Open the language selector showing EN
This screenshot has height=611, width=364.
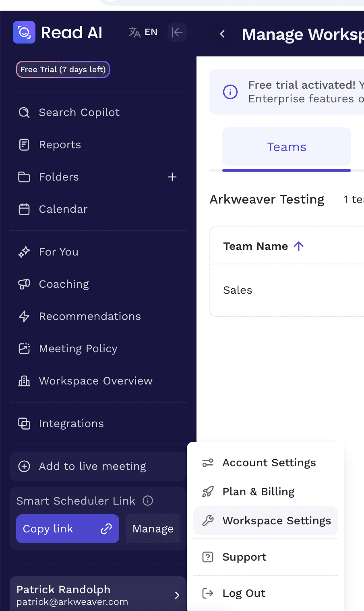143,32
